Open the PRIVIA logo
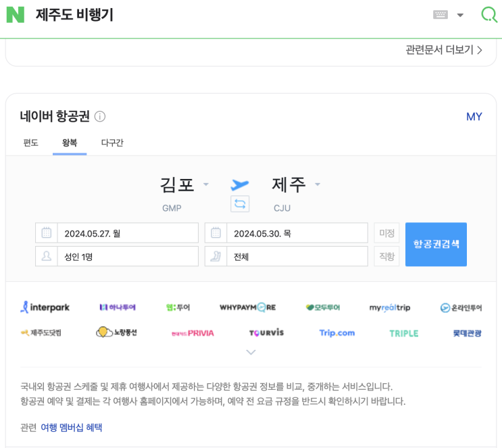The width and height of the screenshot is (502, 448). [193, 333]
